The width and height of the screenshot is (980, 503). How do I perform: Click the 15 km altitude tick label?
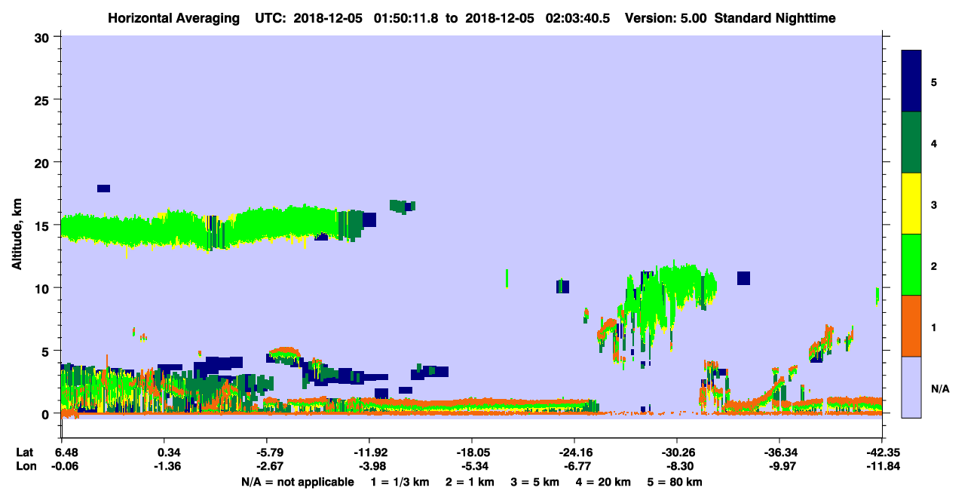tap(44, 225)
